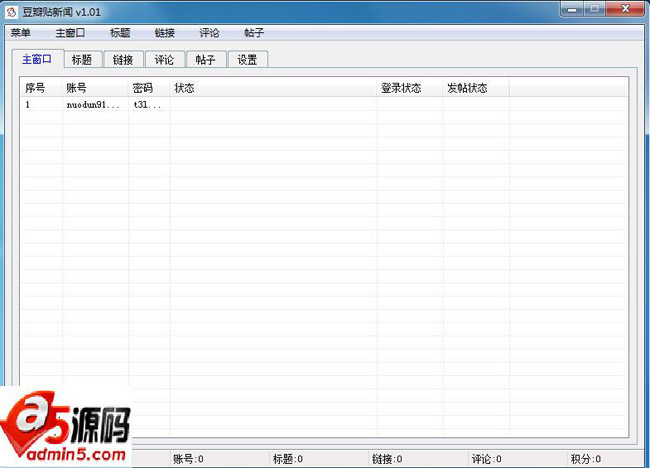The image size is (650, 468).
Task: Click the 账号 column header
Action: tap(95, 88)
